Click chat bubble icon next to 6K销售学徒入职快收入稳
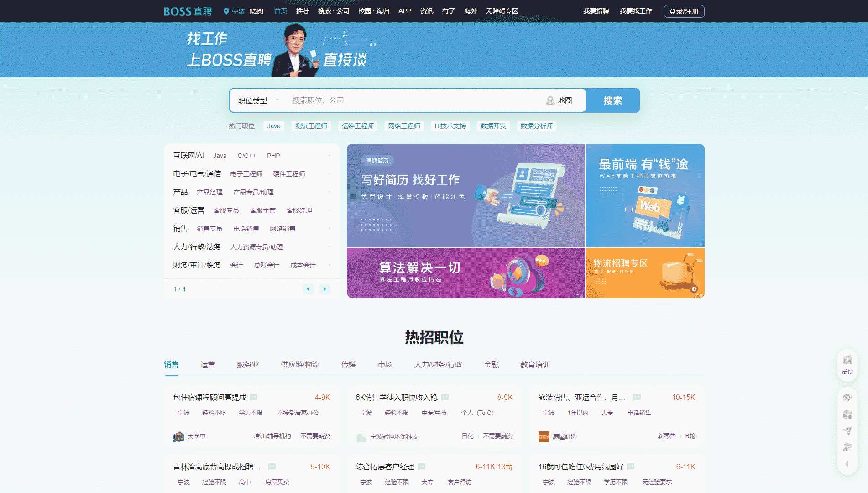Viewport: 868px width, 493px height. coord(445,397)
